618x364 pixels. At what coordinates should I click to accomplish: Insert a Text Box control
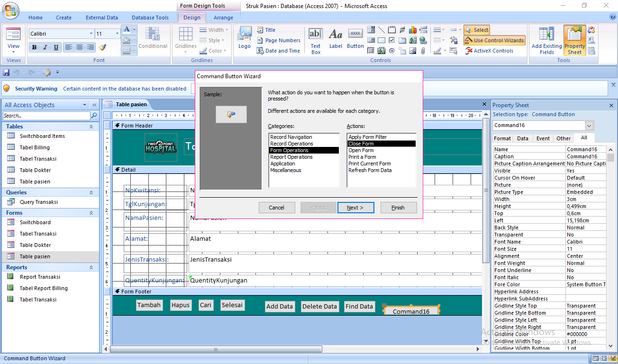(315, 38)
